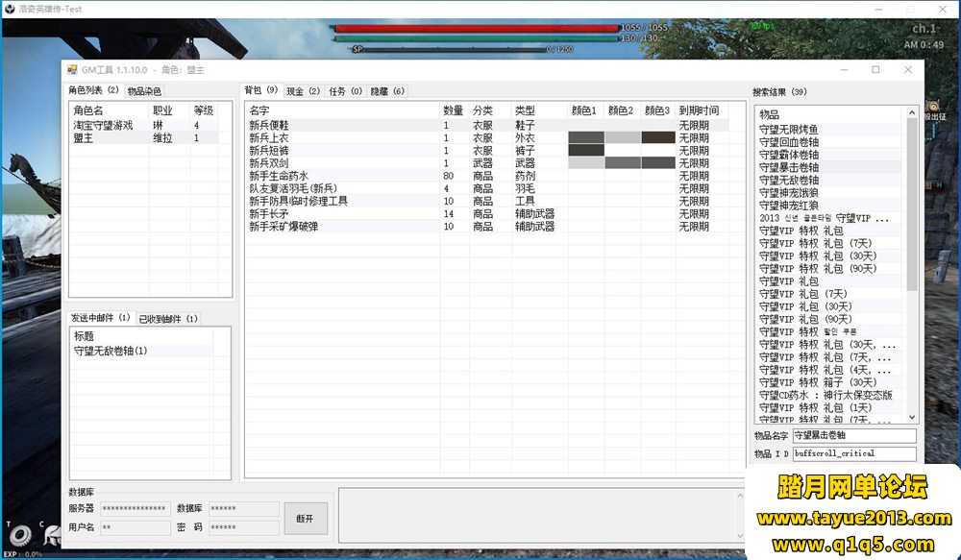Select 守望无限烤鱼 in search results
The height and width of the screenshot is (560, 961).
[x=789, y=130]
